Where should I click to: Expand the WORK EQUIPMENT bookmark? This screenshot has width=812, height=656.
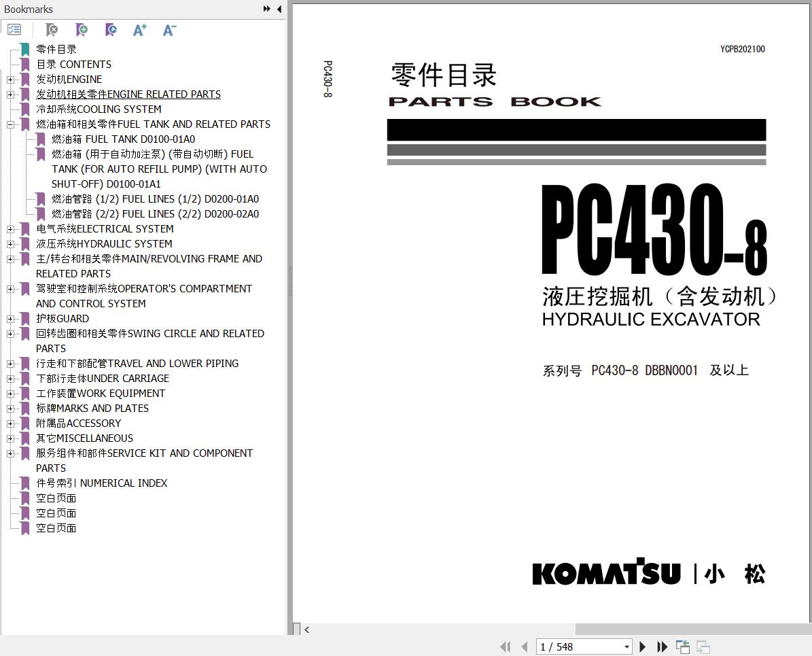(10, 394)
